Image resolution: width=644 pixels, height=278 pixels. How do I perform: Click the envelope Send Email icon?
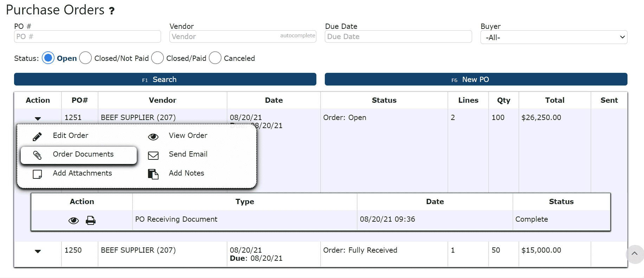click(x=153, y=156)
